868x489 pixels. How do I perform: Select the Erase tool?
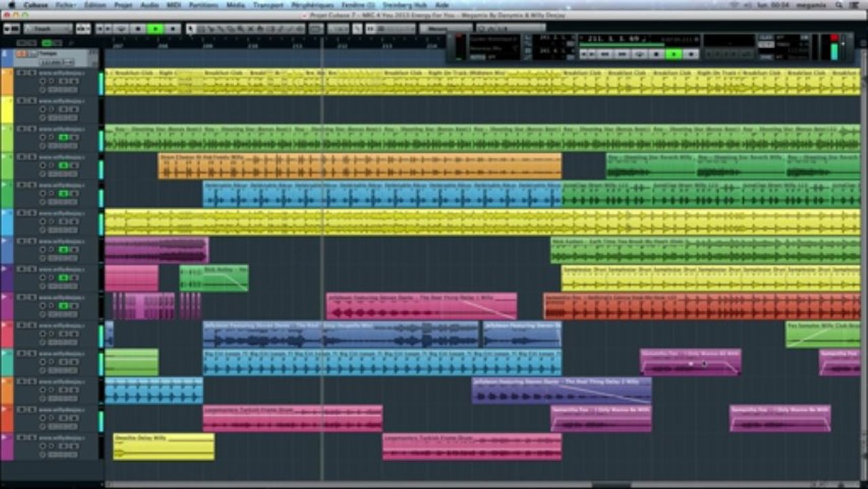click(231, 29)
